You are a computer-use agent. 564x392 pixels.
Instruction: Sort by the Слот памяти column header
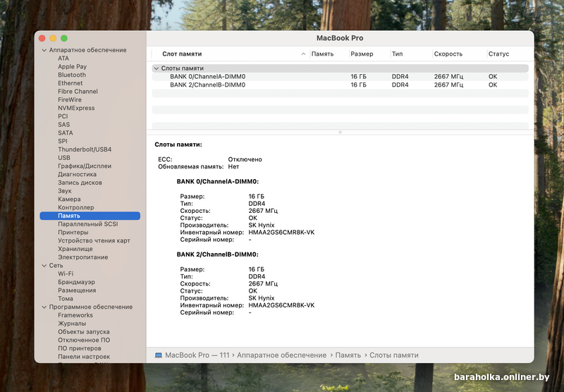point(182,54)
